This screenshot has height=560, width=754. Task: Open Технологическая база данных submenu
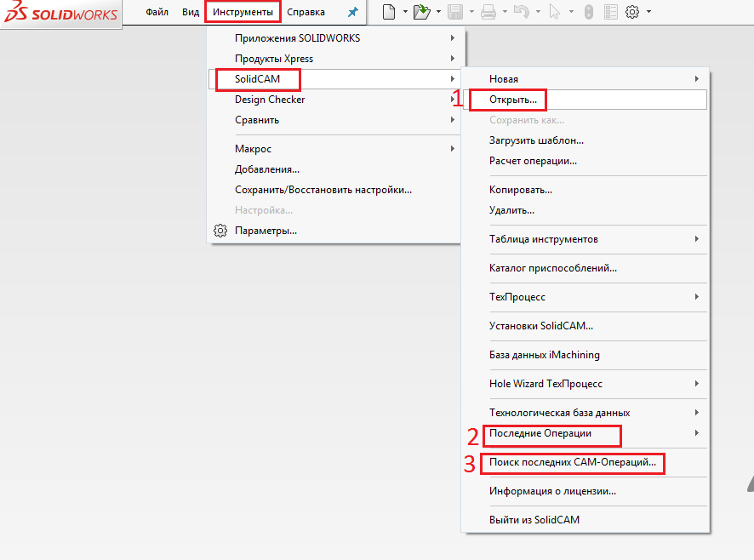(585, 413)
